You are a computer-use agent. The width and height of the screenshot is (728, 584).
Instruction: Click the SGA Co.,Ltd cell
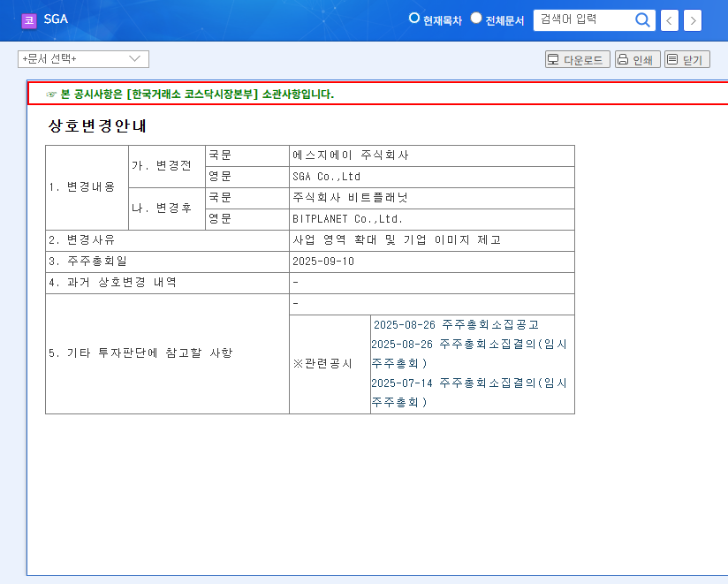click(x=432, y=177)
